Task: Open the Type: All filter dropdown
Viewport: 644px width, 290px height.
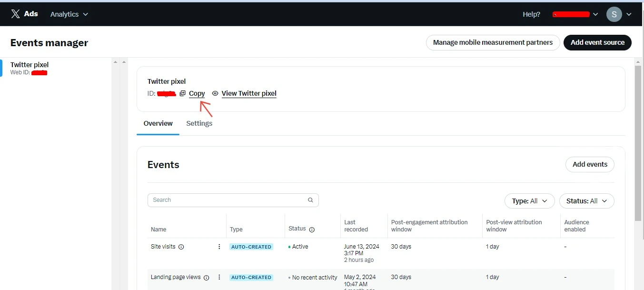Action: [529, 201]
